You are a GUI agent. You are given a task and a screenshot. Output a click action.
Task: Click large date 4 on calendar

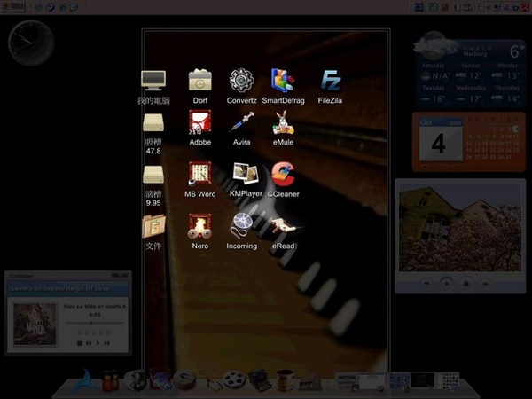[x=438, y=144]
